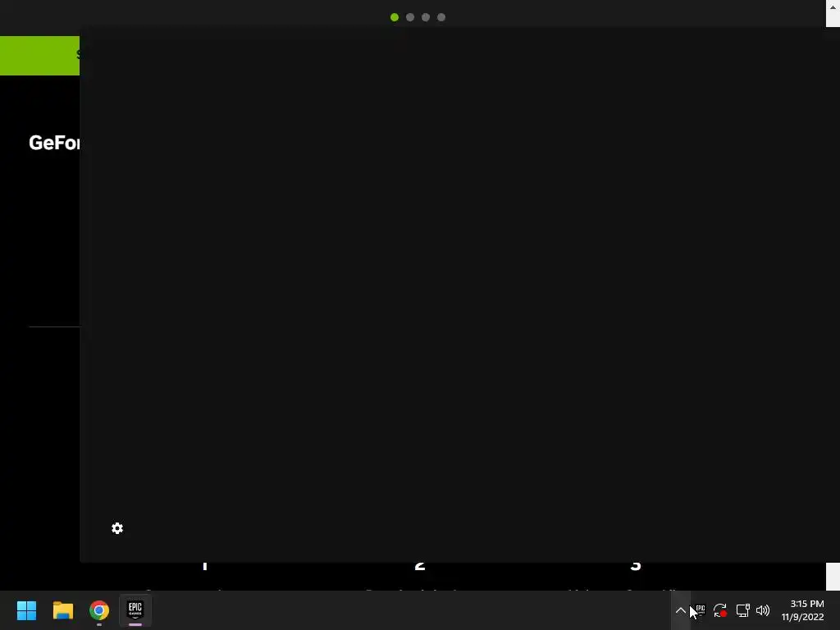Select the fourth carousel dot
The height and width of the screenshot is (630, 840).
pos(441,17)
